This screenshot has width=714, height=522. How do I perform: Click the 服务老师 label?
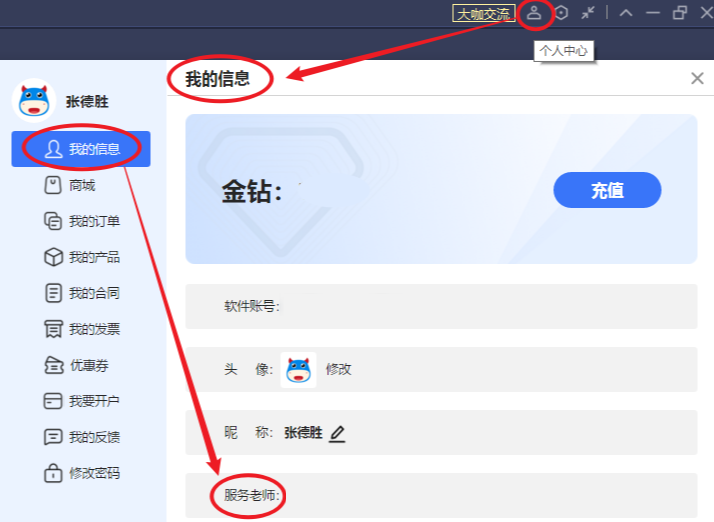pyautogui.click(x=251, y=495)
